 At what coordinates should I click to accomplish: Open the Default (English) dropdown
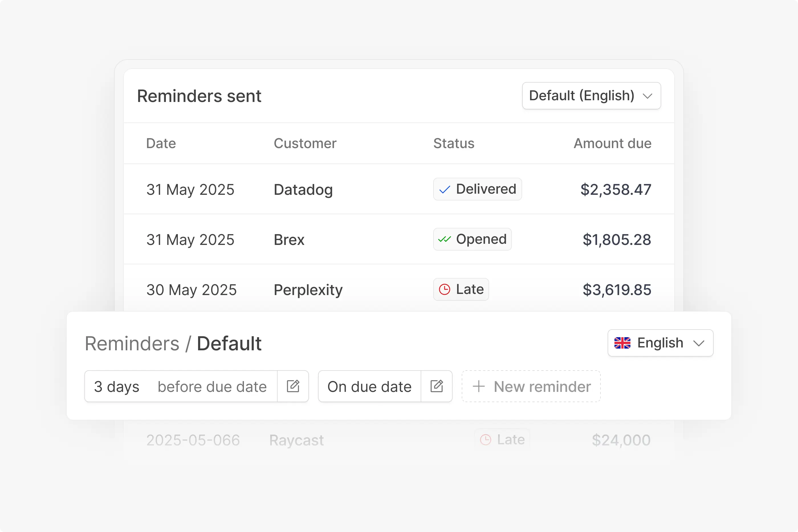[591, 96]
